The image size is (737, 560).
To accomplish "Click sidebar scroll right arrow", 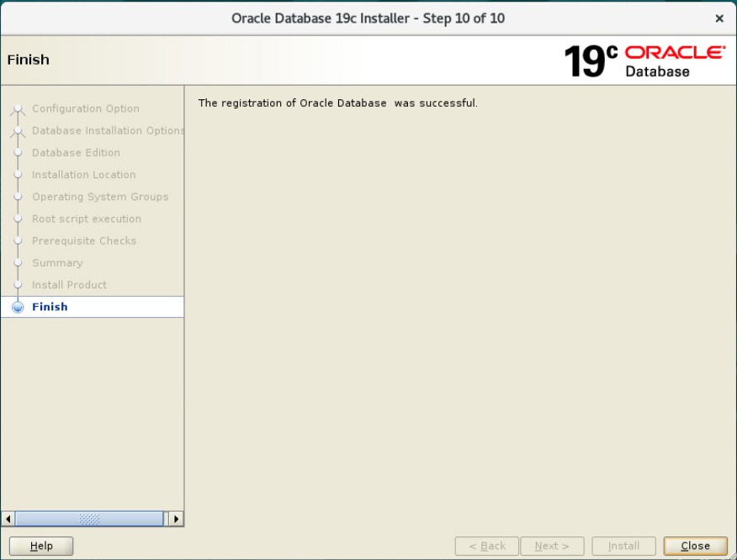I will click(177, 519).
